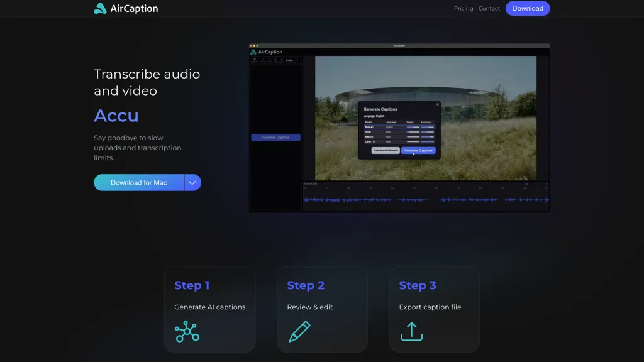Image resolution: width=644 pixels, height=362 pixels.
Task: Click the network nodes icon under Step 1
Action: pyautogui.click(x=186, y=331)
